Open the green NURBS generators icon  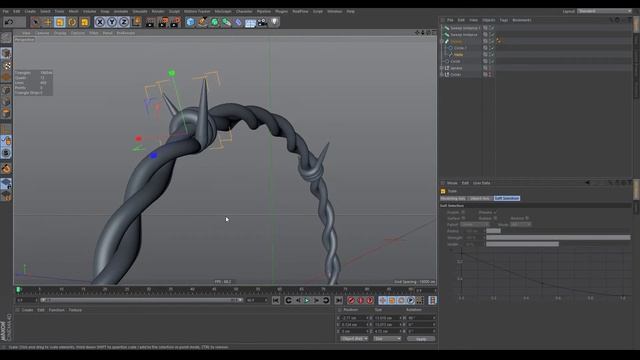point(214,22)
